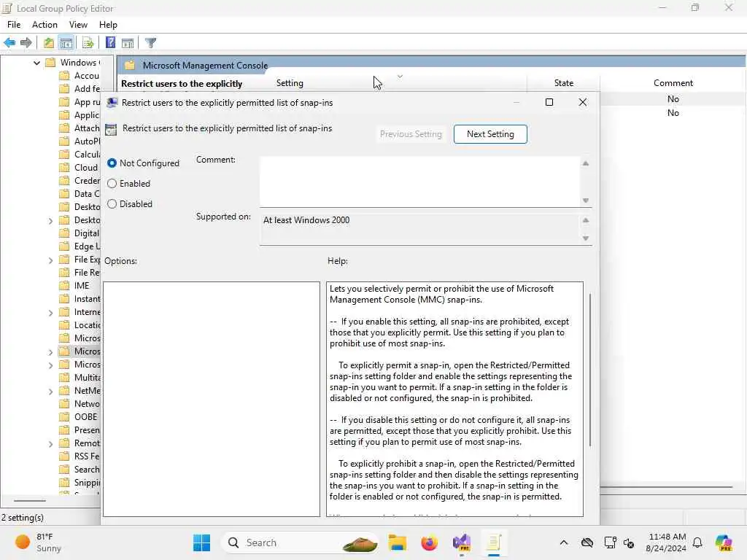Click the taskbar Search box
The image size is (747, 560).
tap(301, 542)
